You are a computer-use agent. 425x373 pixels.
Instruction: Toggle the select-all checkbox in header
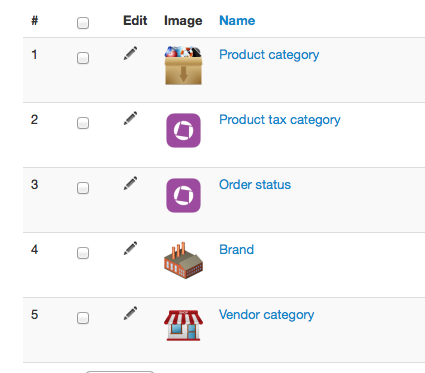click(83, 23)
